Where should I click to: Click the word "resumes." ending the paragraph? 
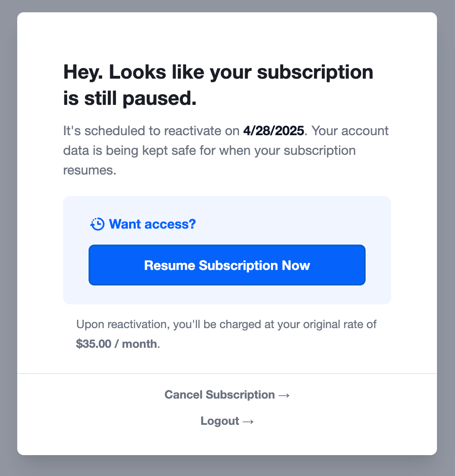point(90,170)
